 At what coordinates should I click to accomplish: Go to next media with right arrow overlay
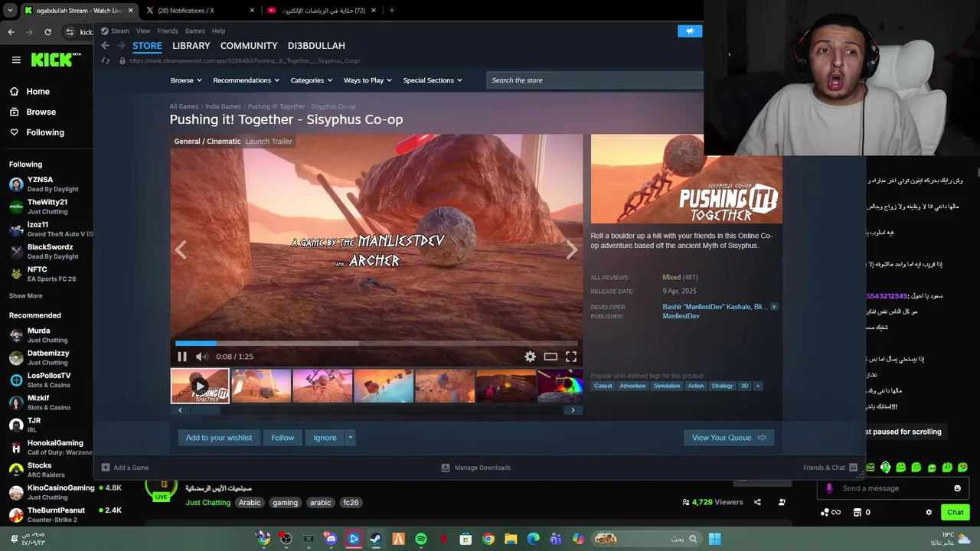[572, 249]
